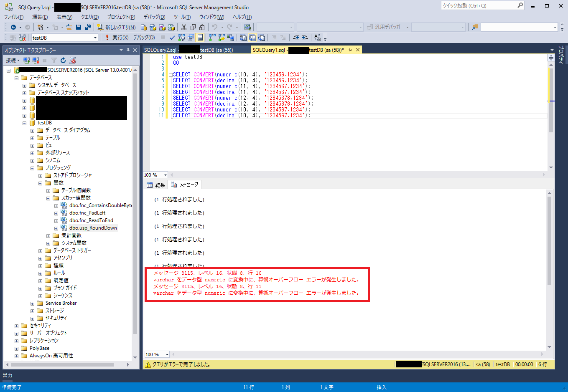Image resolution: width=568 pixels, height=392 pixels.
Task: Click Execute (実行) button
Action: (x=117, y=38)
